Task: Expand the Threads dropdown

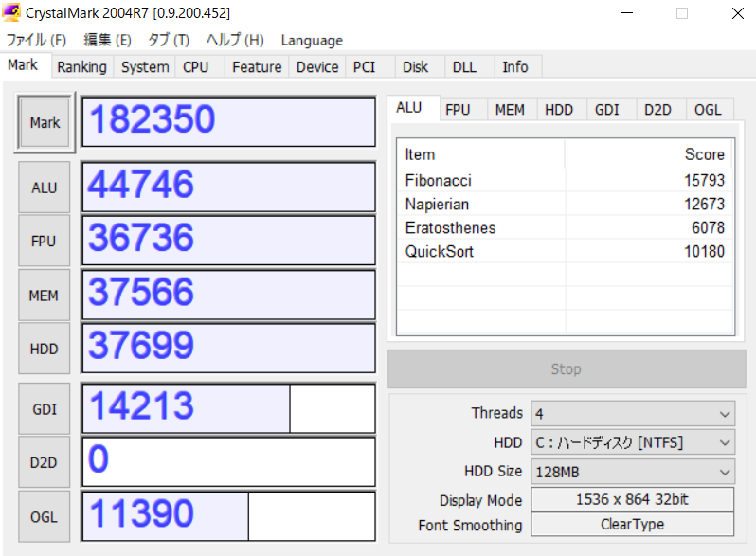Action: (632, 414)
